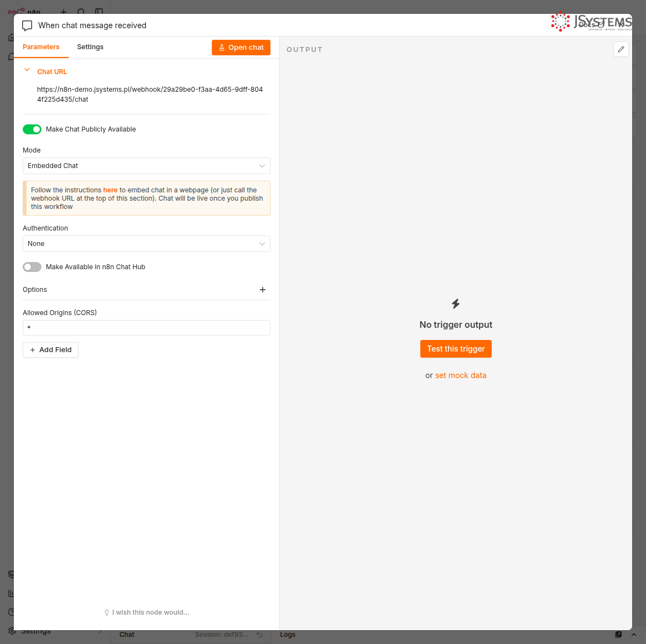Click the reset session arrow icon
The image size is (646, 644).
pyautogui.click(x=259, y=635)
